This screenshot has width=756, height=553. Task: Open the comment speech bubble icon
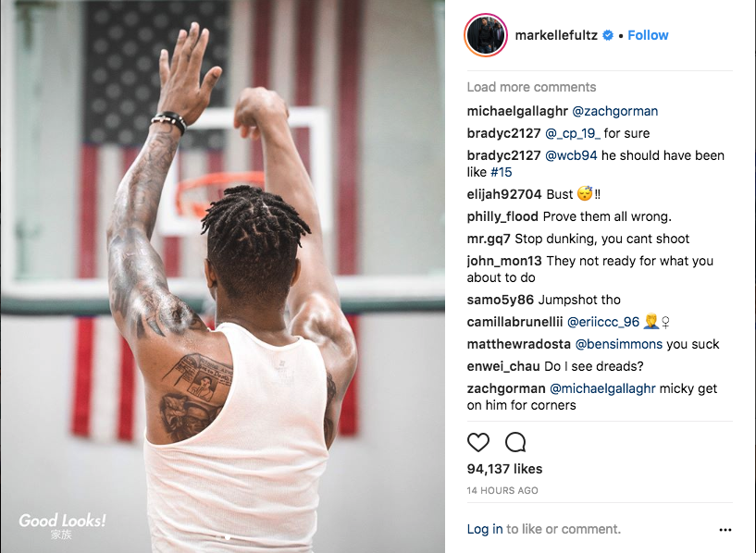(515, 442)
